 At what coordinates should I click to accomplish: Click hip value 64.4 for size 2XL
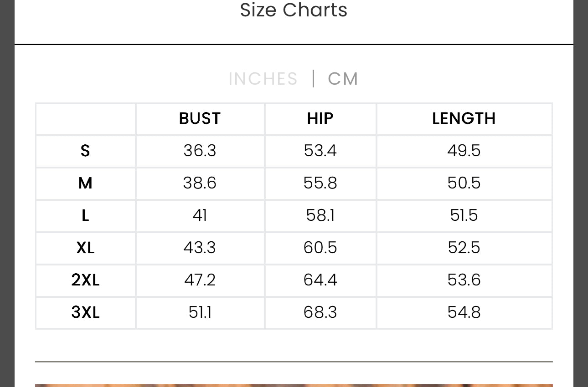[320, 280]
